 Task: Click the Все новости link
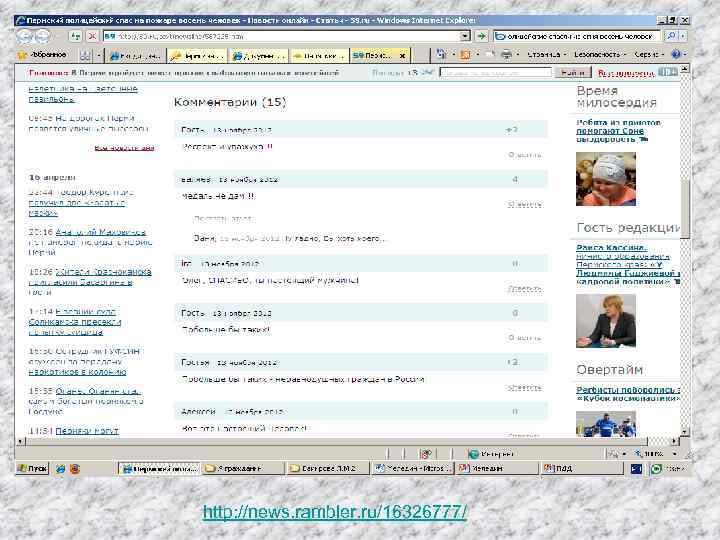(x=124, y=147)
